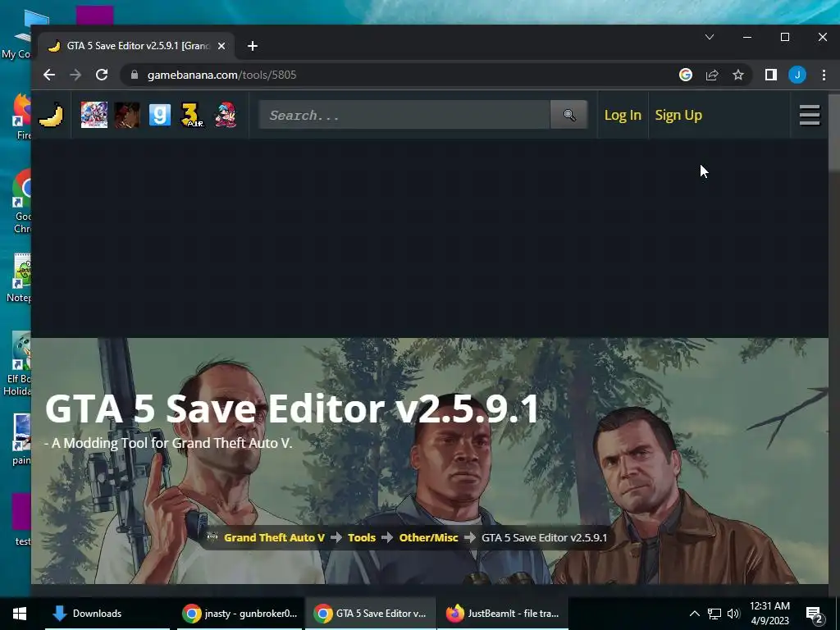
Task: Switch to GTA 5 Save Editor taskbar window
Action: click(x=371, y=614)
